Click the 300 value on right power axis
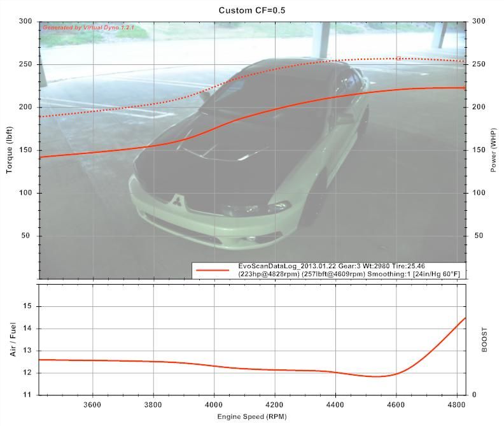The width and height of the screenshot is (504, 426). pos(479,21)
